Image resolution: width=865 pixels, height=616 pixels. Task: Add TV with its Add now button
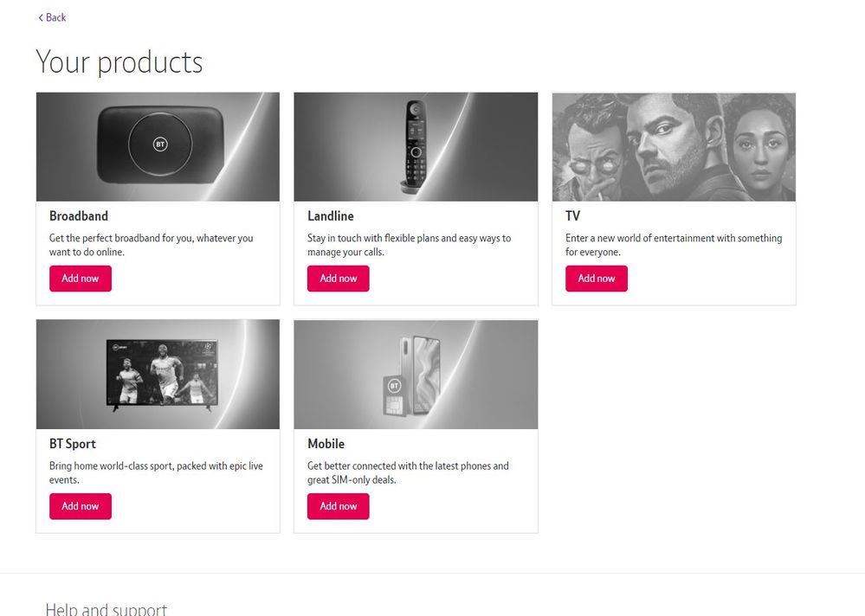(x=597, y=279)
